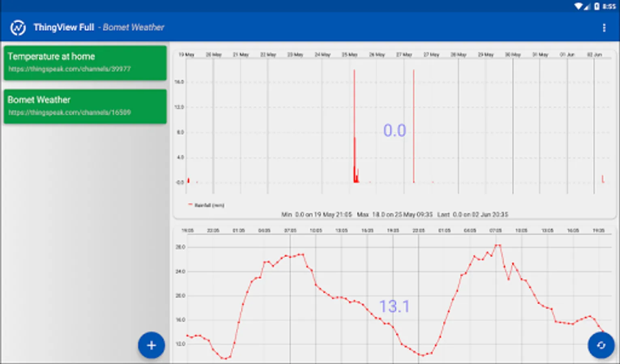Click the thingspeak.com/channels/16509 URL
620x364 pixels.
[70, 112]
